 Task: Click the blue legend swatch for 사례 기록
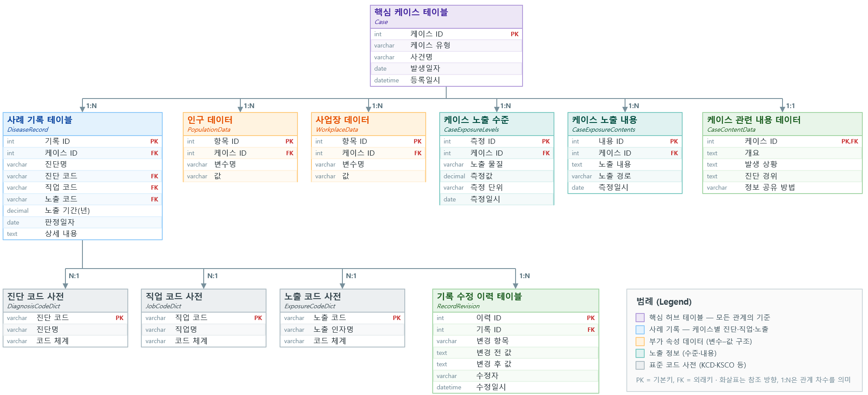pyautogui.click(x=640, y=330)
